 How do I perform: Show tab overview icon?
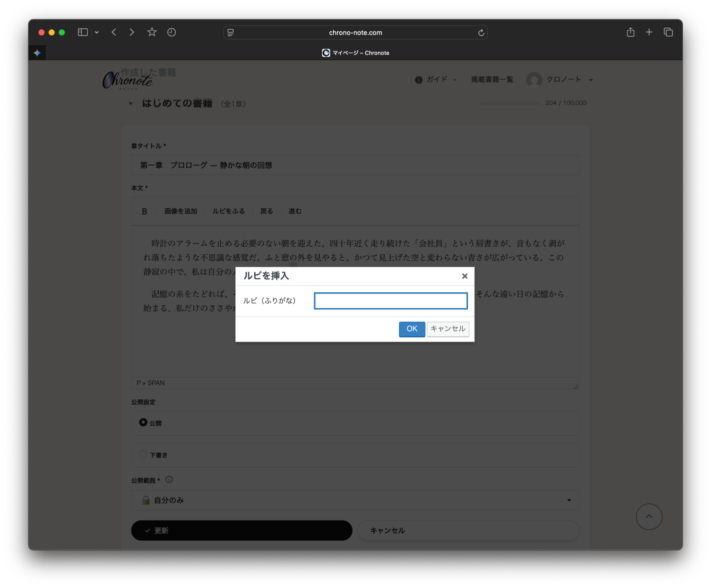click(x=668, y=32)
